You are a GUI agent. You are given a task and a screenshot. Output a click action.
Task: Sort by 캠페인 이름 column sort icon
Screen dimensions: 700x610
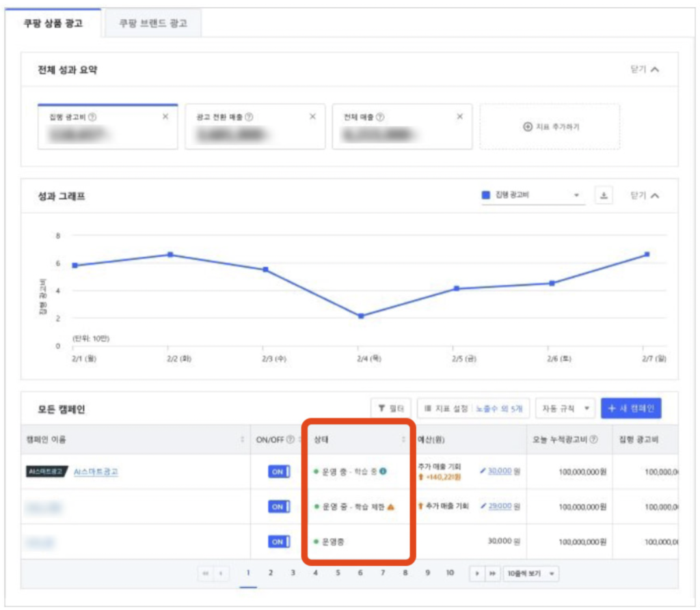click(243, 439)
